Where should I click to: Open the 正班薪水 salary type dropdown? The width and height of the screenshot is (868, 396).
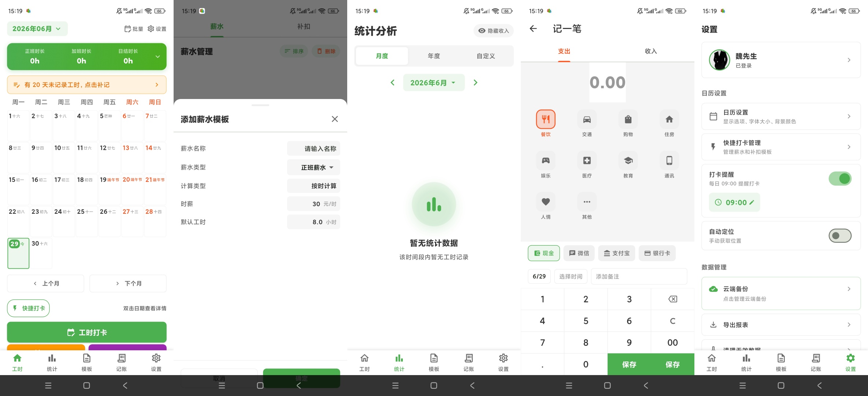(314, 167)
